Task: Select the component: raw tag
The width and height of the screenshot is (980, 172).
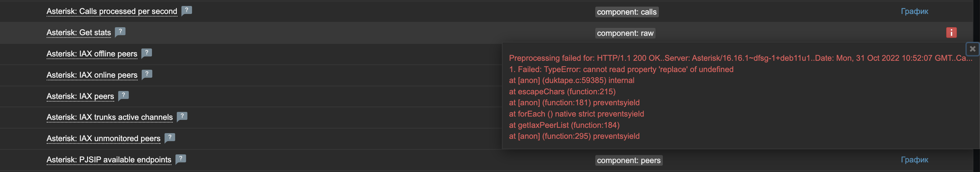Action: [x=625, y=33]
